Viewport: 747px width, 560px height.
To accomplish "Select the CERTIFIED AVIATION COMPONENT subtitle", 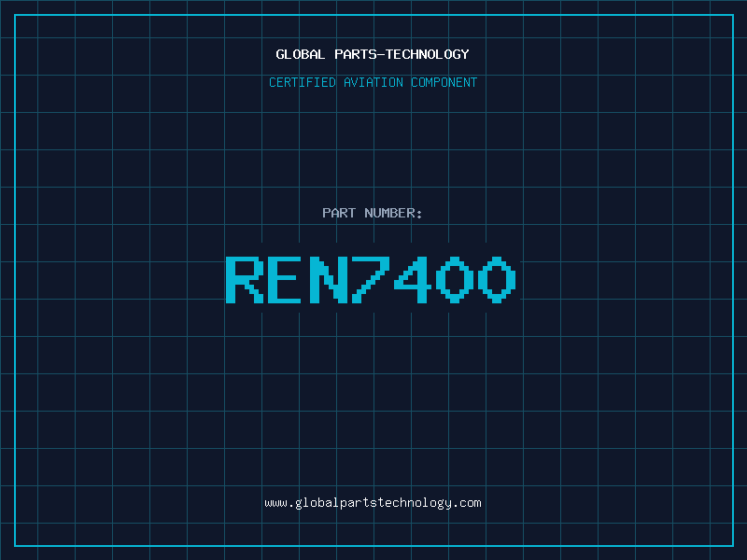I will pyautogui.click(x=373, y=82).
